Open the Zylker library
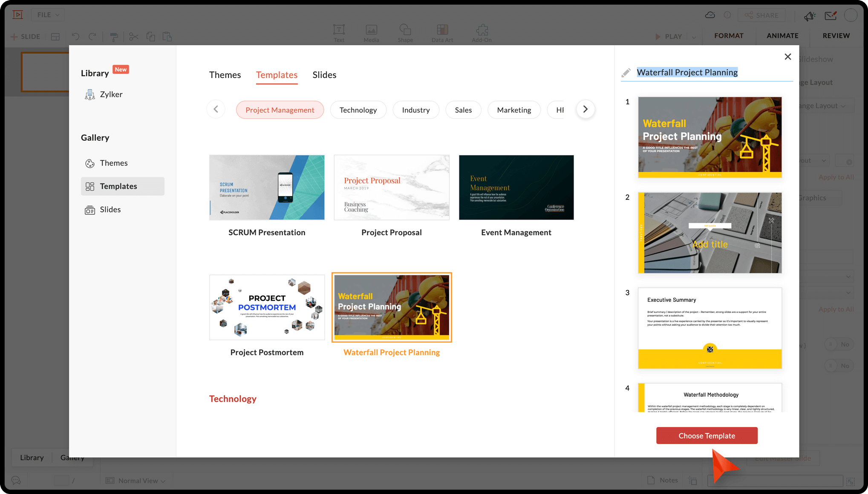The width and height of the screenshot is (868, 494). point(104,94)
